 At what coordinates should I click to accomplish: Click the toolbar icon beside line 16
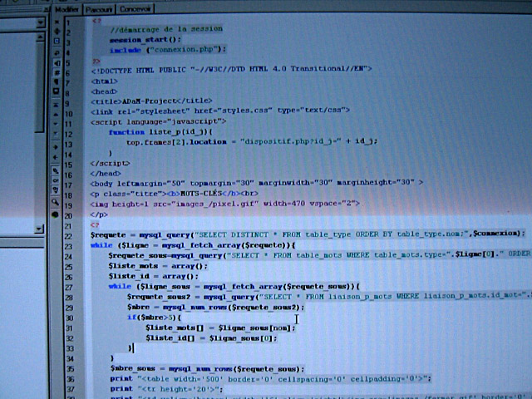pyautogui.click(x=56, y=170)
